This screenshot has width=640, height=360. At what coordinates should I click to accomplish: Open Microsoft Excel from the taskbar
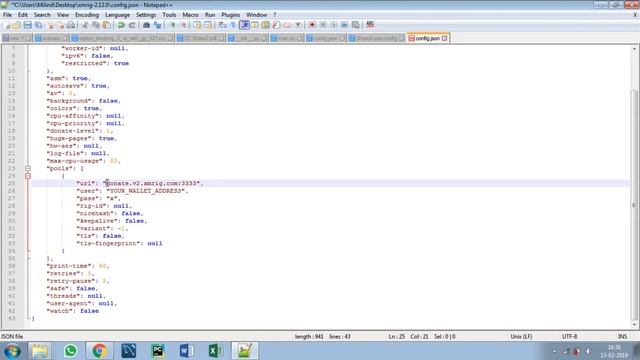point(216,351)
